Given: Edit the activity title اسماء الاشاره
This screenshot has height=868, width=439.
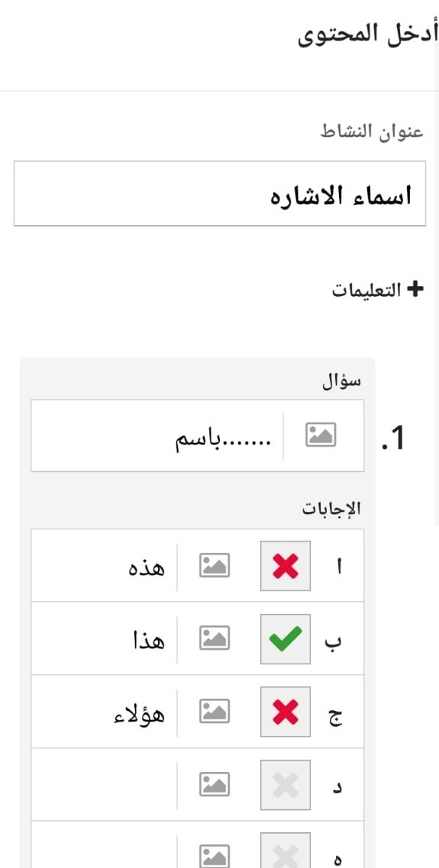Looking at the screenshot, I should coord(220,193).
